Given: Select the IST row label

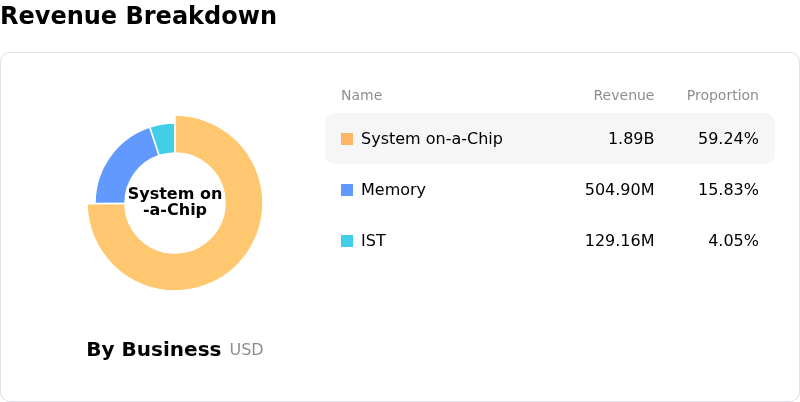Looking at the screenshot, I should (373, 241).
